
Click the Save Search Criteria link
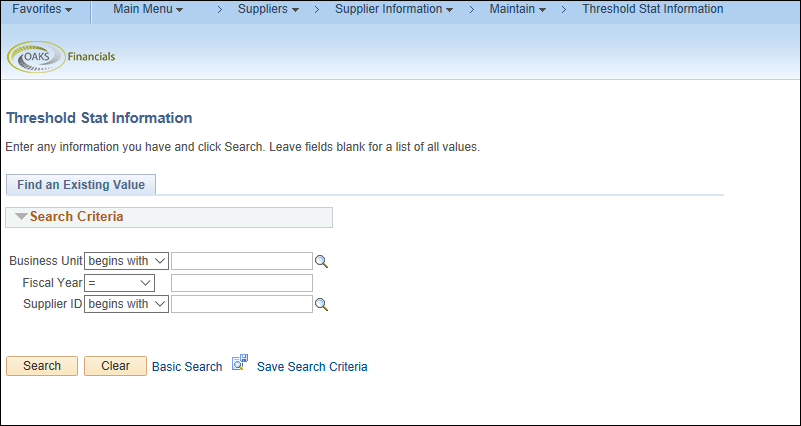coord(312,367)
